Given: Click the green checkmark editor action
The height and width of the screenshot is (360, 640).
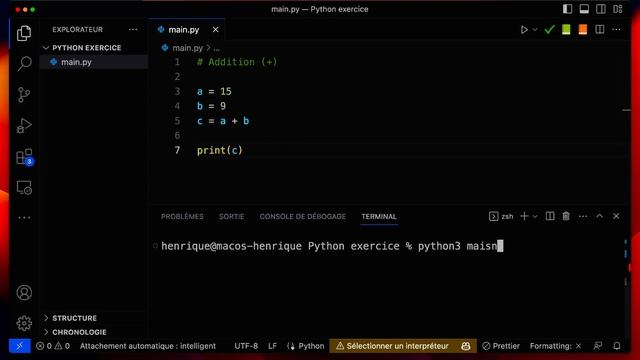Looking at the screenshot, I should click(549, 29).
